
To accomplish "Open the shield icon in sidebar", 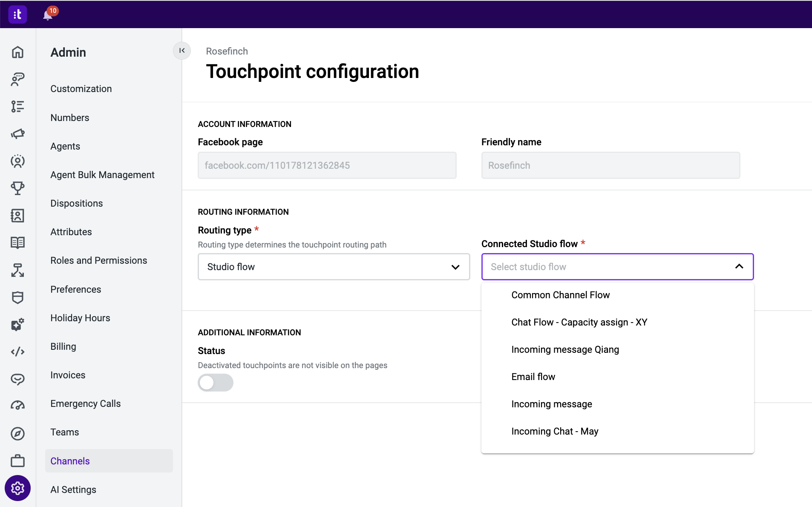I will pos(17,297).
